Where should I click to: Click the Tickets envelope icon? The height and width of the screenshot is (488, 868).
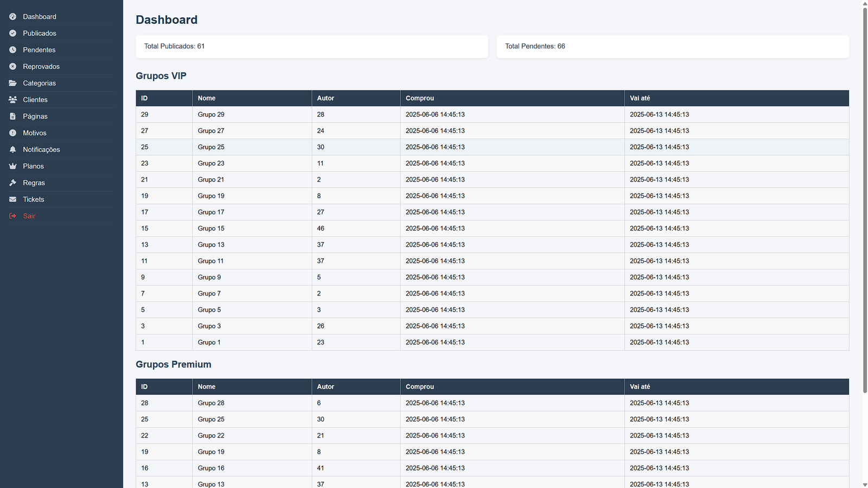click(13, 200)
